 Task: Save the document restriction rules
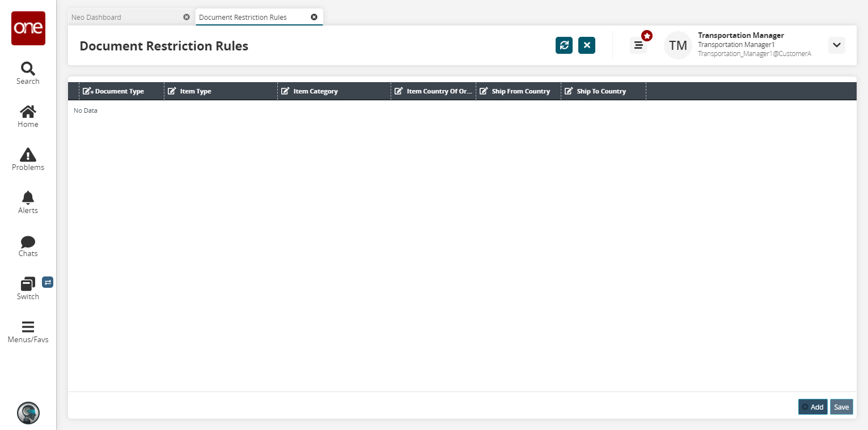841,407
